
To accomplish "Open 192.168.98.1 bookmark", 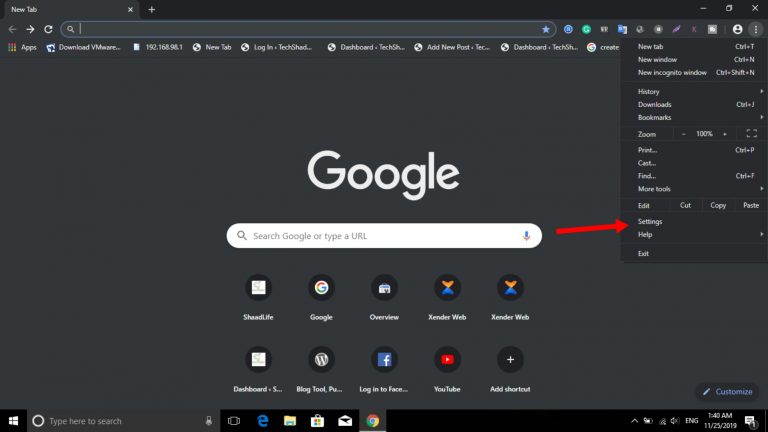I will pyautogui.click(x=158, y=47).
